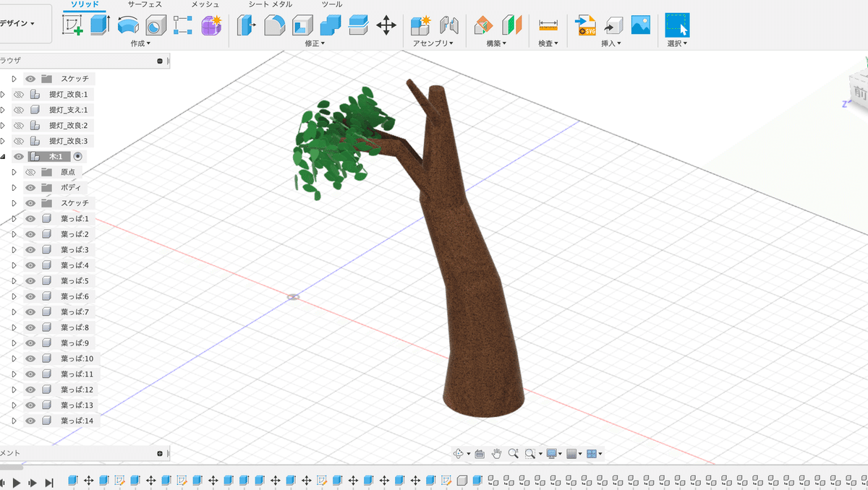The width and height of the screenshot is (868, 490).
Task: Select the New Component tool
Action: (x=420, y=26)
